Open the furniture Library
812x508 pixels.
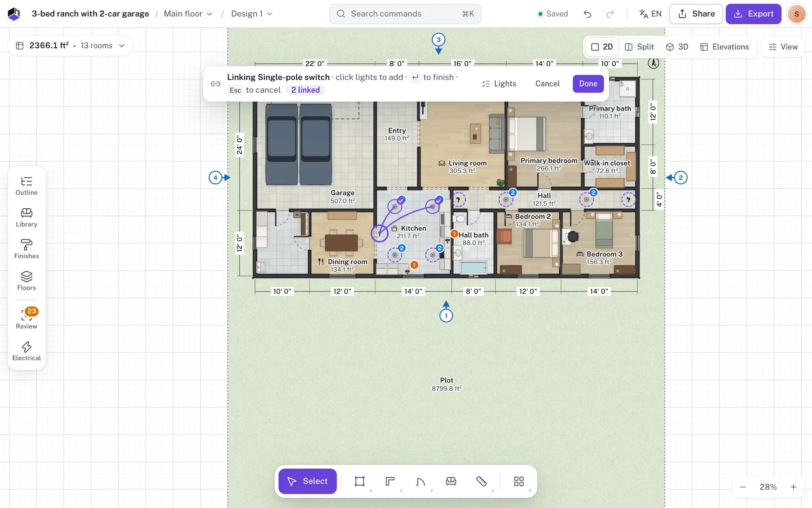click(27, 218)
